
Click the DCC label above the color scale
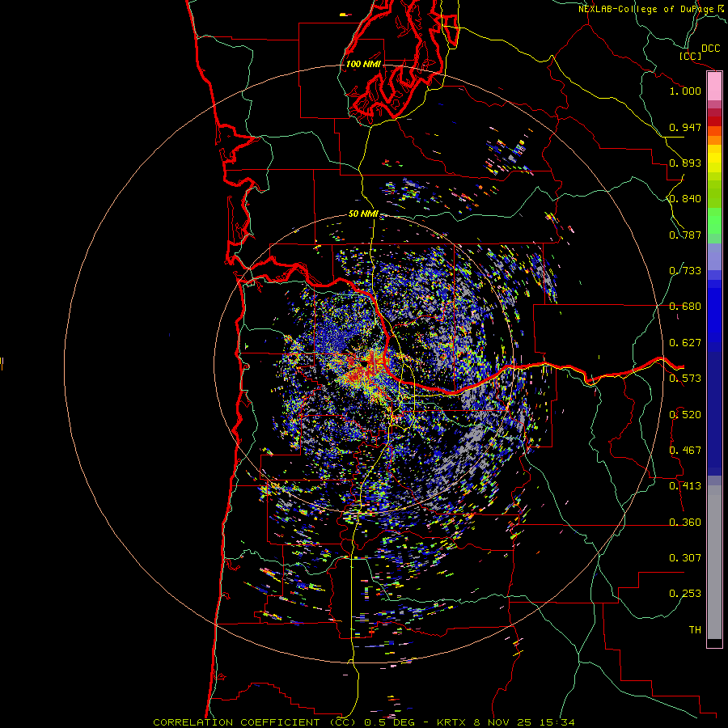coord(710,49)
